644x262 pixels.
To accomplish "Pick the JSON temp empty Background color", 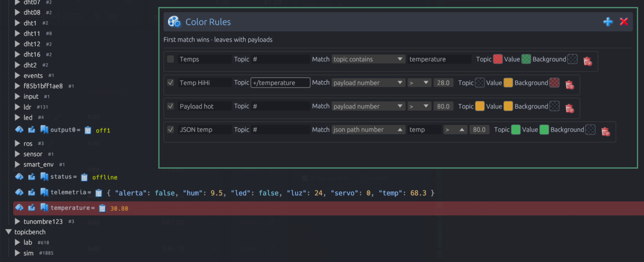I will 590,130.
